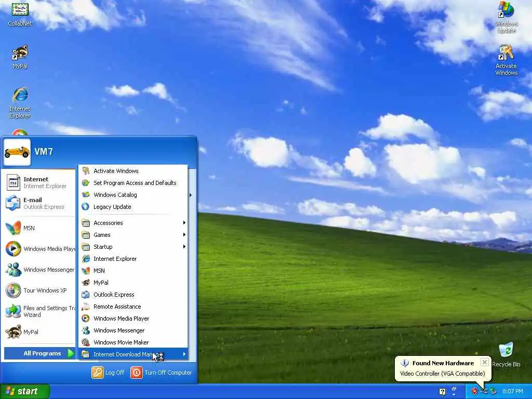
Task: Launch Windows Movie Maker
Action: point(133,342)
